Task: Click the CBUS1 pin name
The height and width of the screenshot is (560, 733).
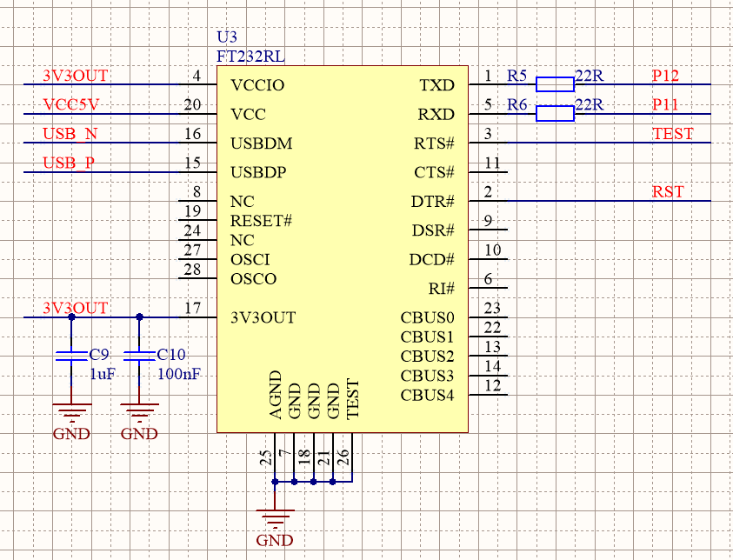Action: click(427, 337)
